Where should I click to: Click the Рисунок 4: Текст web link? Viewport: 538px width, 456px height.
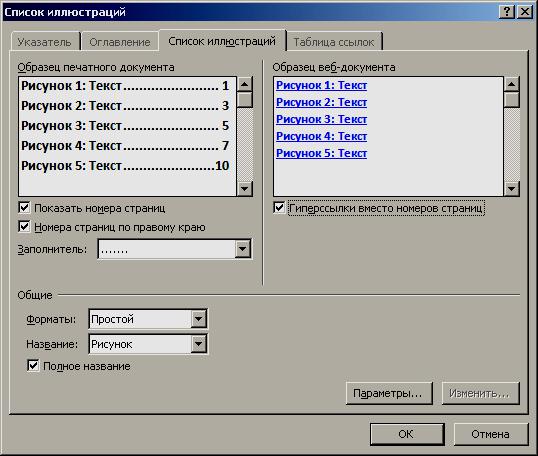pyautogui.click(x=321, y=136)
